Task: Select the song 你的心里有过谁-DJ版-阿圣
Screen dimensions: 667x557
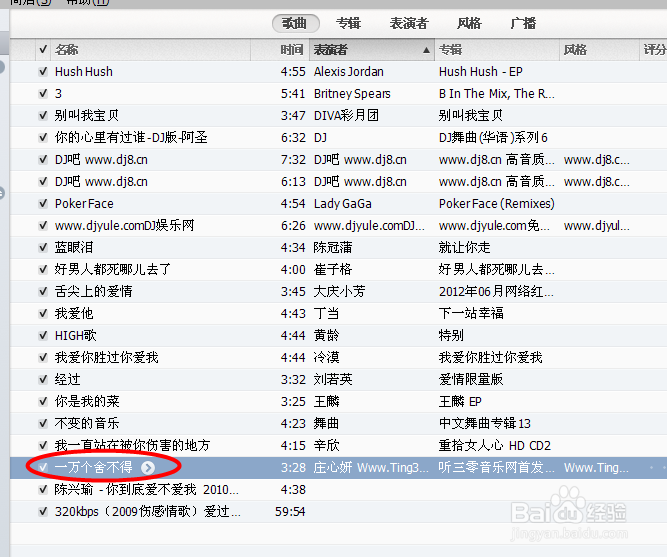Action: [x=131, y=137]
